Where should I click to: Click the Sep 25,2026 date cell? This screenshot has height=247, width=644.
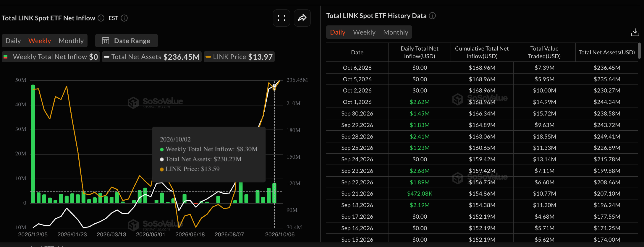pyautogui.click(x=357, y=148)
